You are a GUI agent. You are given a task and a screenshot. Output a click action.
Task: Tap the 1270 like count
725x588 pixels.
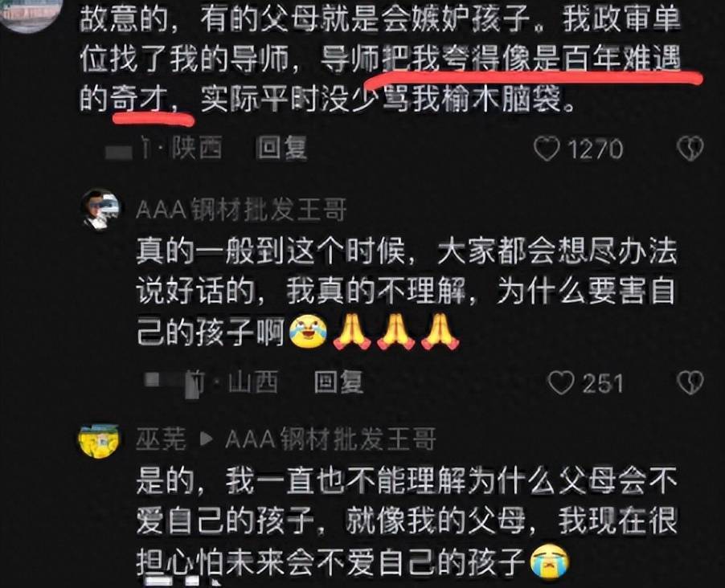[x=595, y=149]
